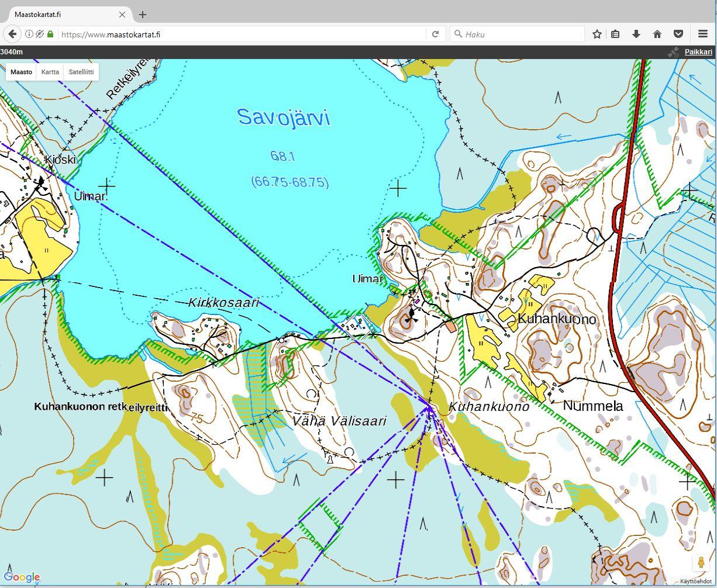717x588 pixels.
Task: Go to the browser home page icon
Action: point(657,34)
